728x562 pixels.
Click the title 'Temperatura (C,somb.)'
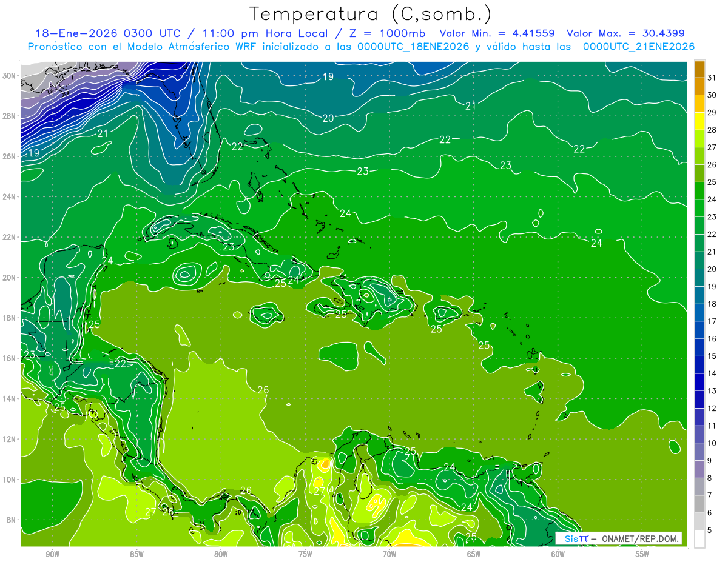point(370,14)
